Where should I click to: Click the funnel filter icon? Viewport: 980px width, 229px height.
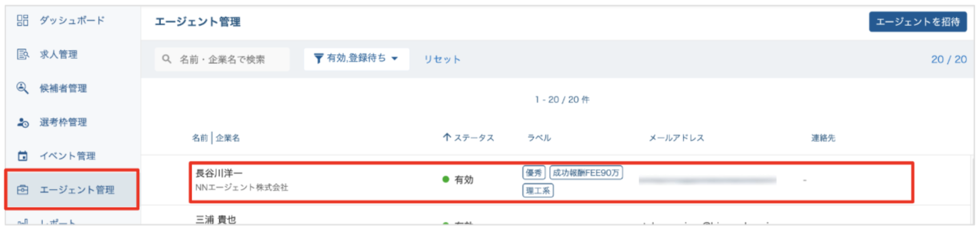pos(319,58)
